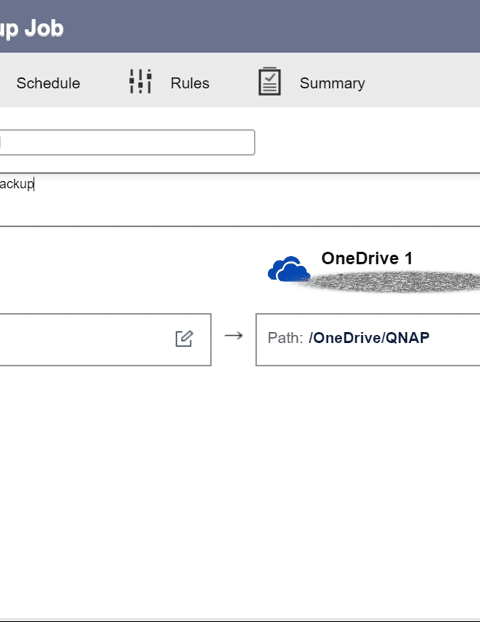The width and height of the screenshot is (480, 622).
Task: Open the Rules step
Action: point(190,83)
